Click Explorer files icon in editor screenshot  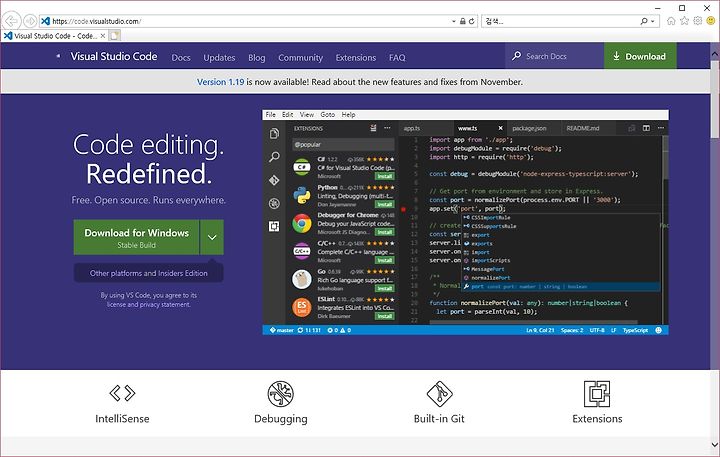click(x=274, y=134)
